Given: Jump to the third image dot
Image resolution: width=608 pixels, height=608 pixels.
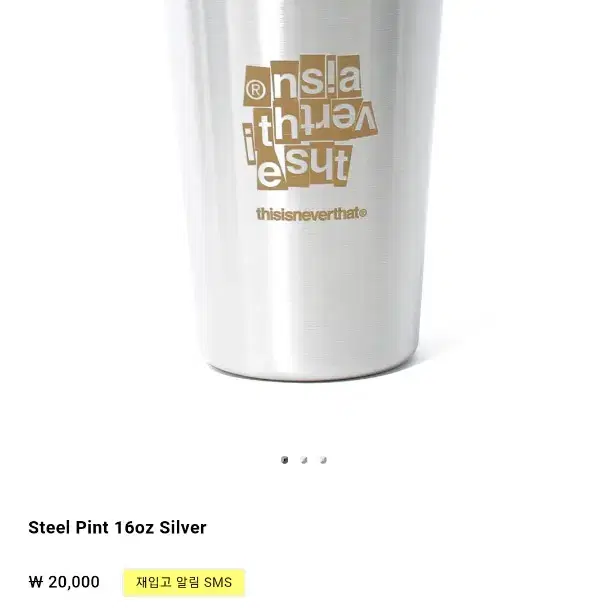Looking at the screenshot, I should pos(323,460).
